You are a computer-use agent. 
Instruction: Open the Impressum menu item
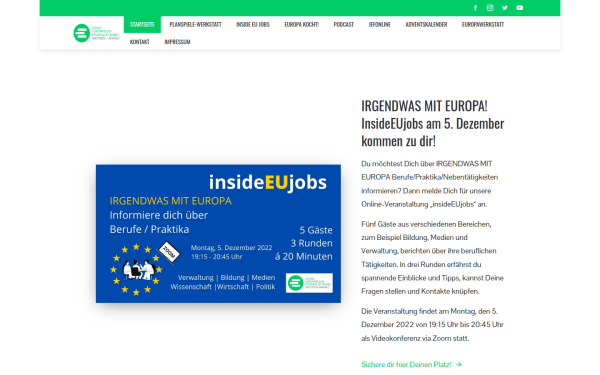pyautogui.click(x=177, y=42)
